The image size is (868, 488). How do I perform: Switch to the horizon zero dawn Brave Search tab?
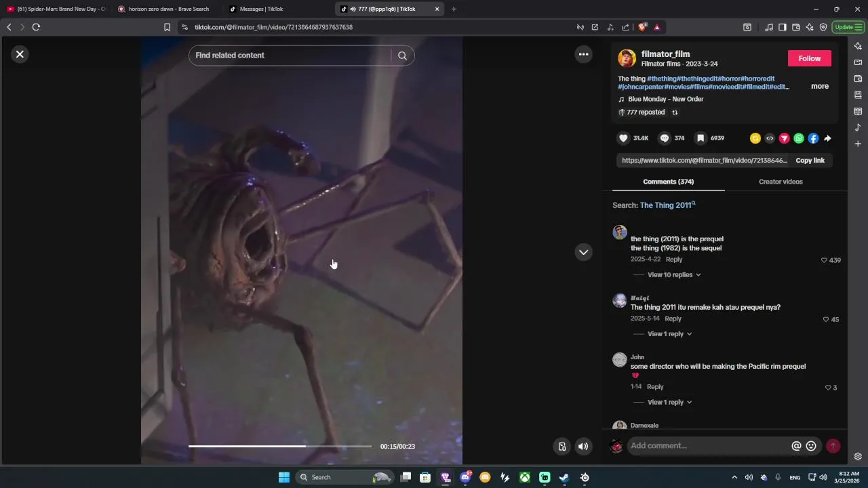tap(167, 9)
